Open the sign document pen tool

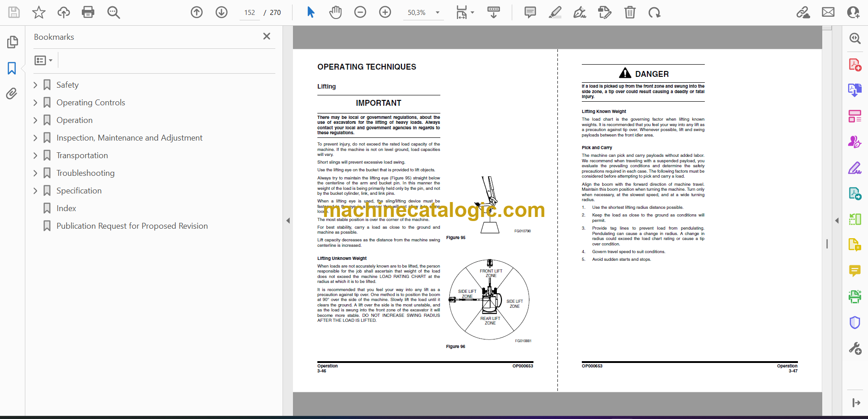pyautogui.click(x=580, y=12)
